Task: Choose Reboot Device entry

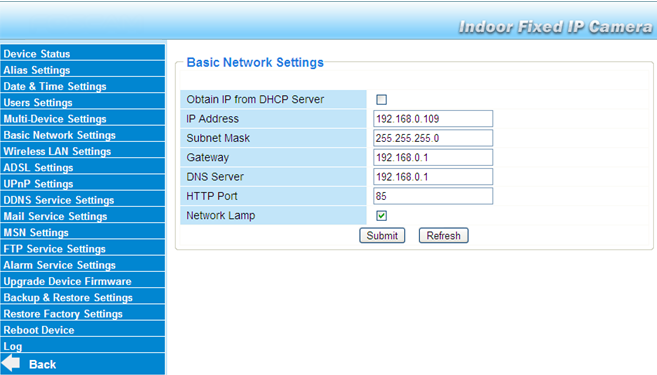Action: (x=39, y=330)
